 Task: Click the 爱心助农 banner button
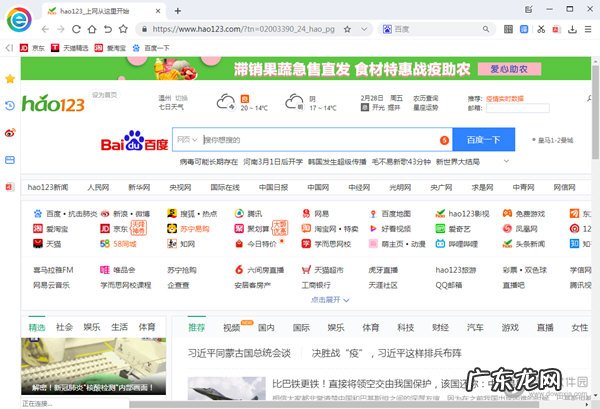[x=509, y=69]
